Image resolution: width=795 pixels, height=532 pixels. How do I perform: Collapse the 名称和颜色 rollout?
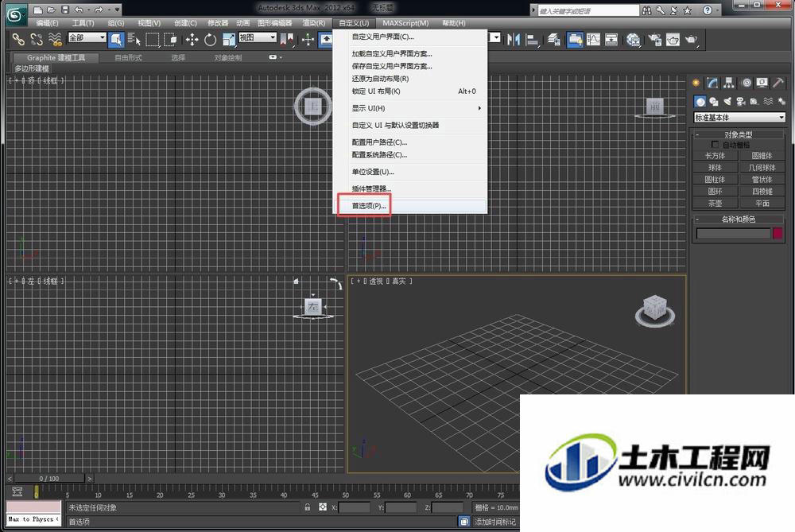739,219
